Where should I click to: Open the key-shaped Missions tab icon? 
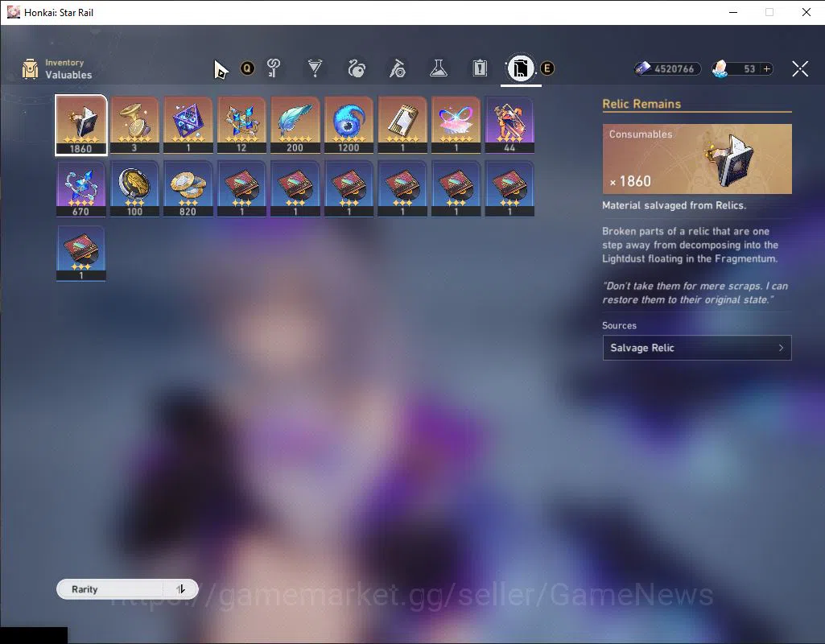tap(274, 68)
